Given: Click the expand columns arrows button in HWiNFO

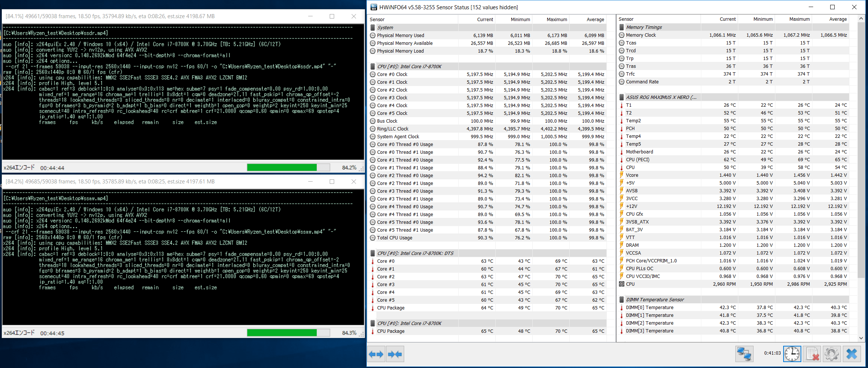Looking at the screenshot, I should [x=376, y=354].
